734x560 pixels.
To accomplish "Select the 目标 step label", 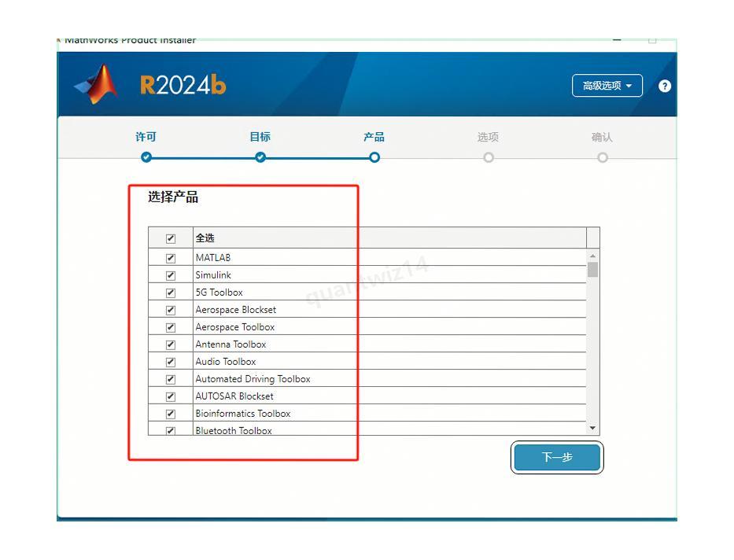I will pyautogui.click(x=260, y=136).
